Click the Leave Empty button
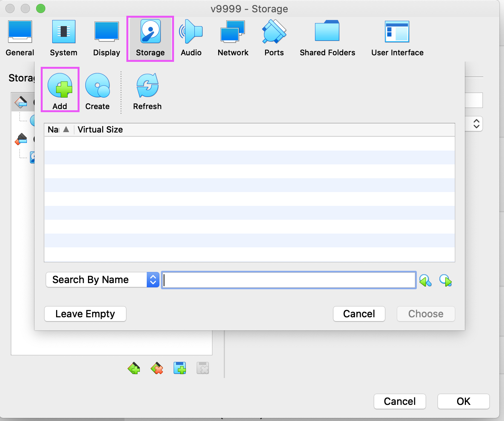The height and width of the screenshot is (421, 504). 85,314
